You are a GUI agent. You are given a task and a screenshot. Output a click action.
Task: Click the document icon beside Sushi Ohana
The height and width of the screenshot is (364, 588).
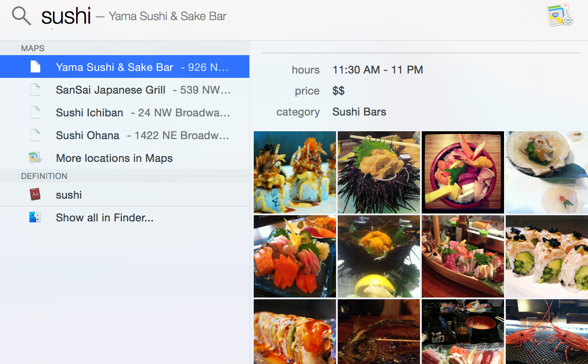point(35,135)
